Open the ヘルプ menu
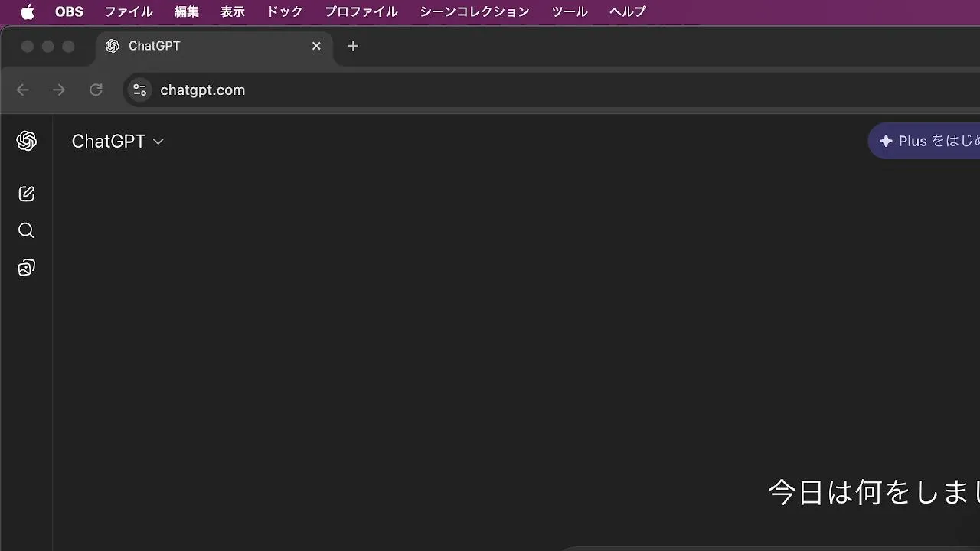Image resolution: width=980 pixels, height=551 pixels. 628,11
